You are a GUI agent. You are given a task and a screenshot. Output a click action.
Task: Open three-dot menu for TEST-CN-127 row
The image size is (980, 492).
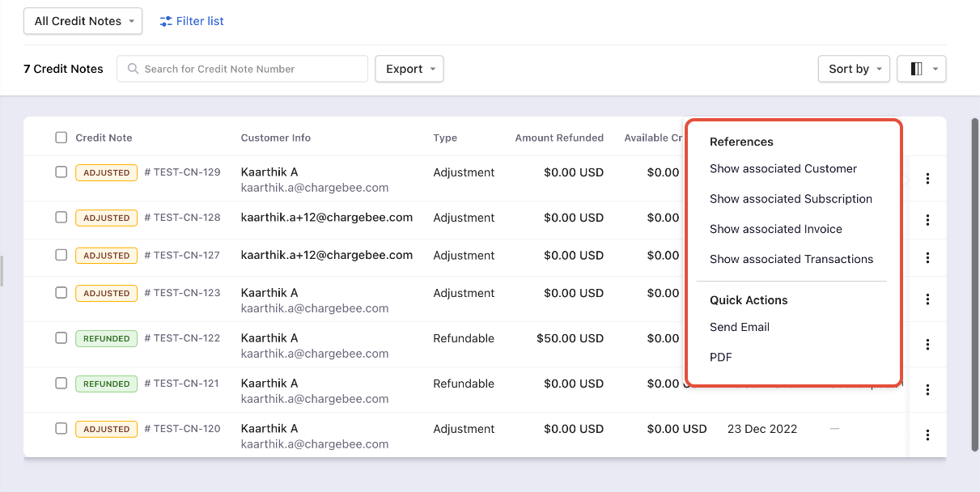point(927,258)
